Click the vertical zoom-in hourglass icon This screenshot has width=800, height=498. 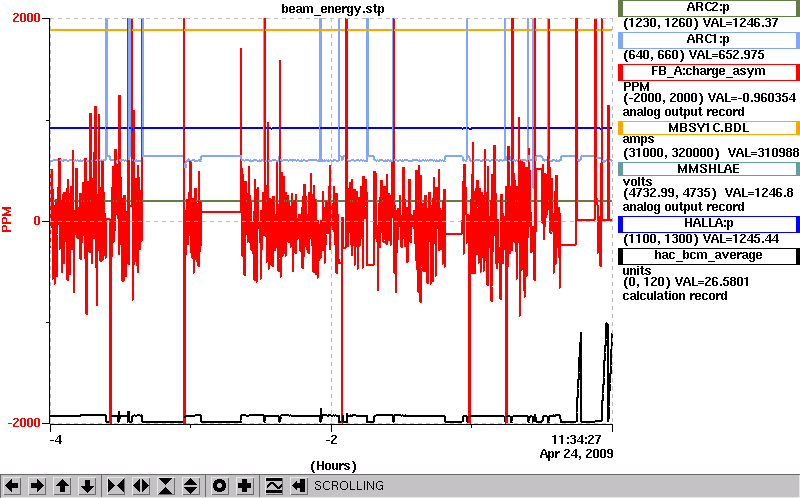(166, 486)
